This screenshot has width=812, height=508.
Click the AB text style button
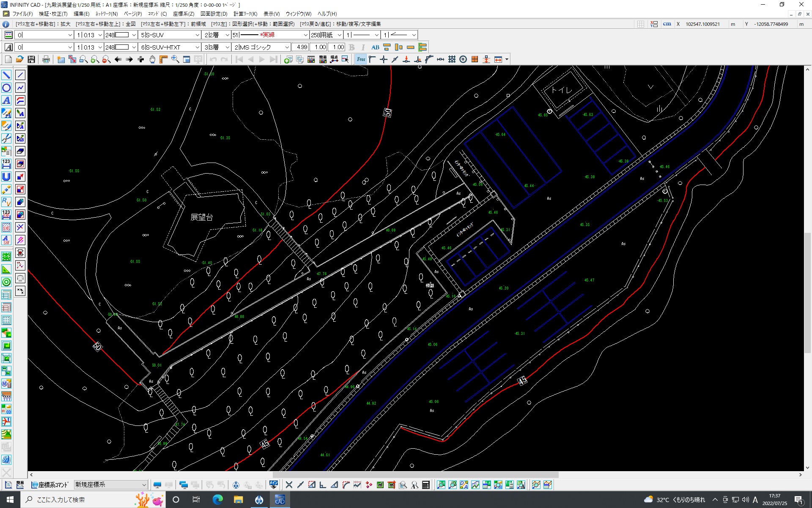tap(375, 47)
